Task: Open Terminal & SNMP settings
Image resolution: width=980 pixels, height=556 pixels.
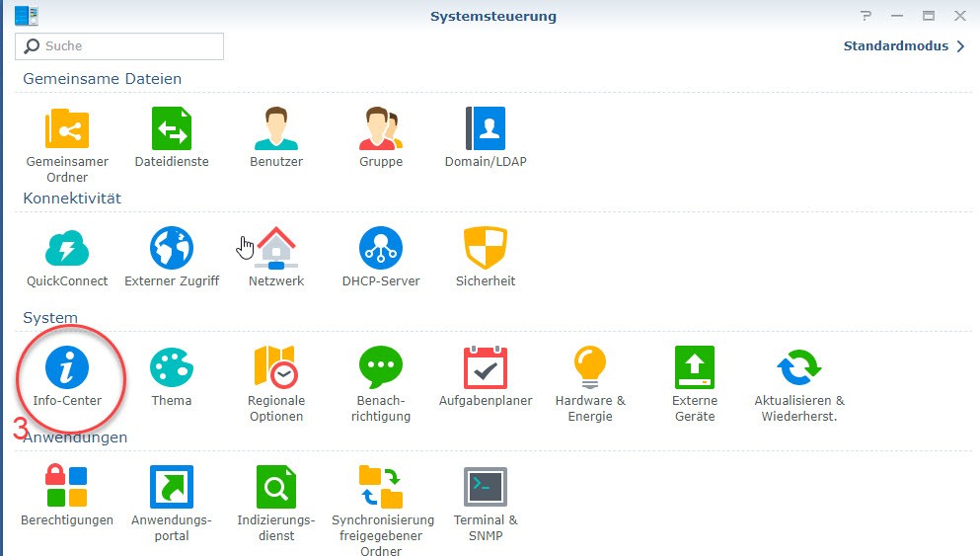Action: pyautogui.click(x=486, y=488)
